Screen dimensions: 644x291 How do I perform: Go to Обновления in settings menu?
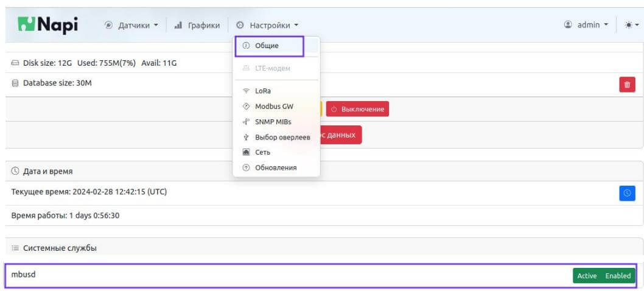coord(275,167)
